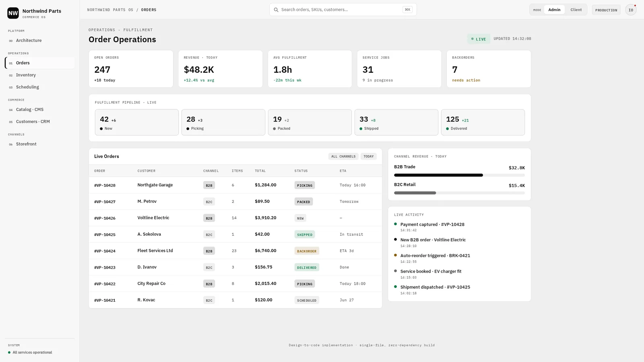
Task: Click the B2B badge for order #VP-10428
Action: pyautogui.click(x=209, y=185)
